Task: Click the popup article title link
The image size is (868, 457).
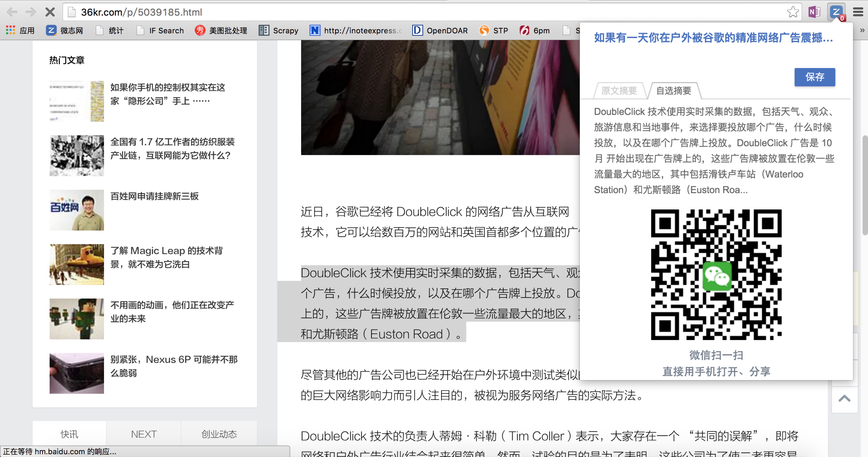Action: (x=714, y=38)
